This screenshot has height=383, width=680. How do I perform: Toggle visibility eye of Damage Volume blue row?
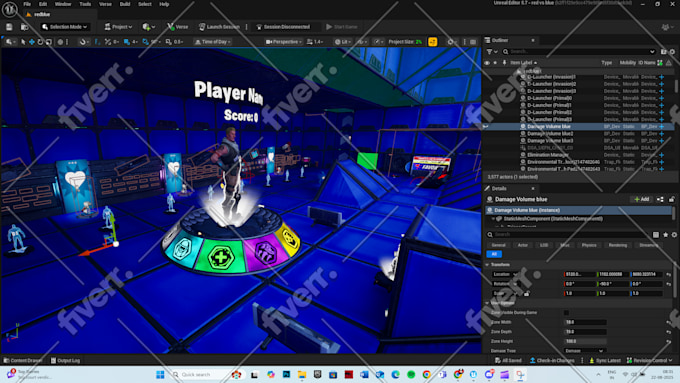click(x=486, y=127)
